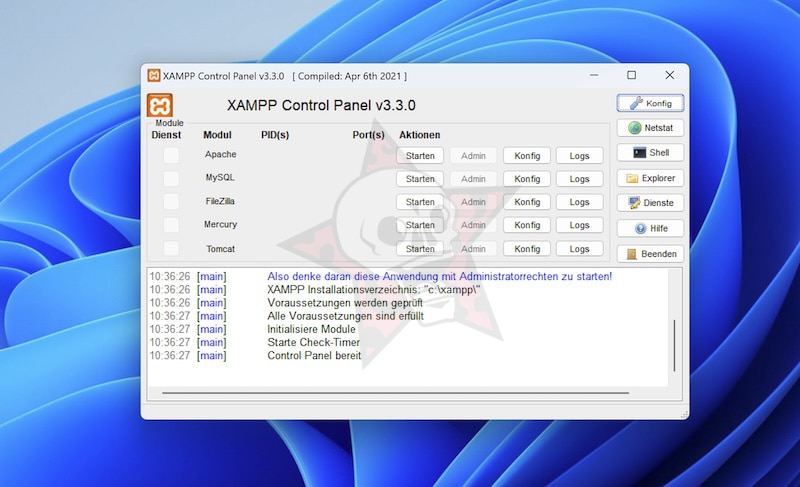
Task: Click Mercury Admin button
Action: tap(473, 225)
